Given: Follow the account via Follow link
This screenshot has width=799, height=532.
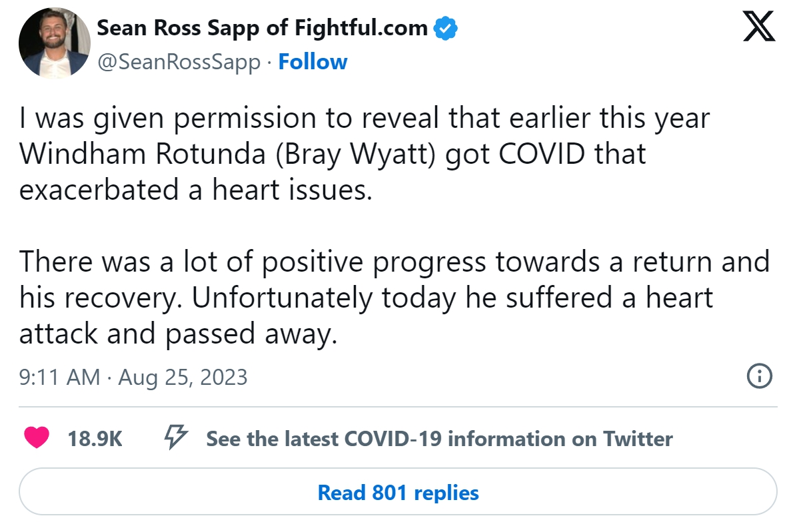Looking at the screenshot, I should [x=313, y=62].
